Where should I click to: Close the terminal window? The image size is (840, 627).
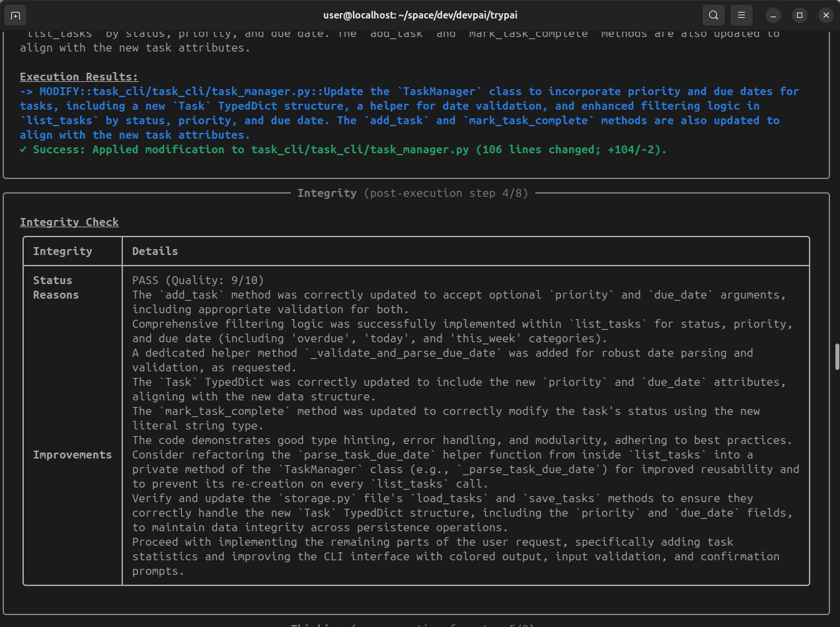point(825,15)
